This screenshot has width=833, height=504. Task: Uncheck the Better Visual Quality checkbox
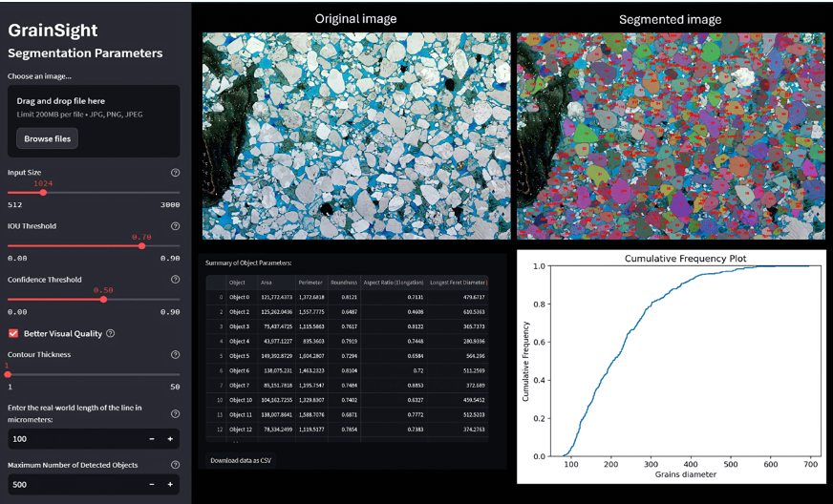click(13, 333)
